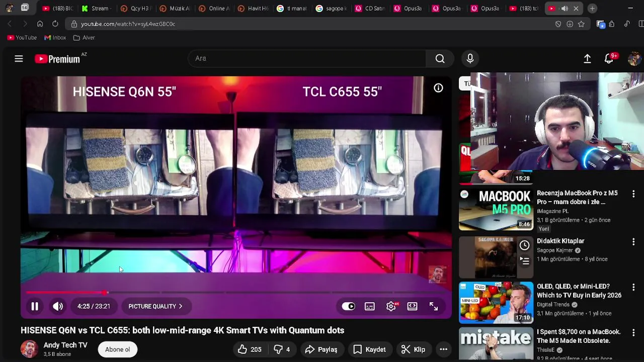Image resolution: width=644 pixels, height=362 pixels.
Task: Click the video progress bar scrubber
Action: pos(105,292)
